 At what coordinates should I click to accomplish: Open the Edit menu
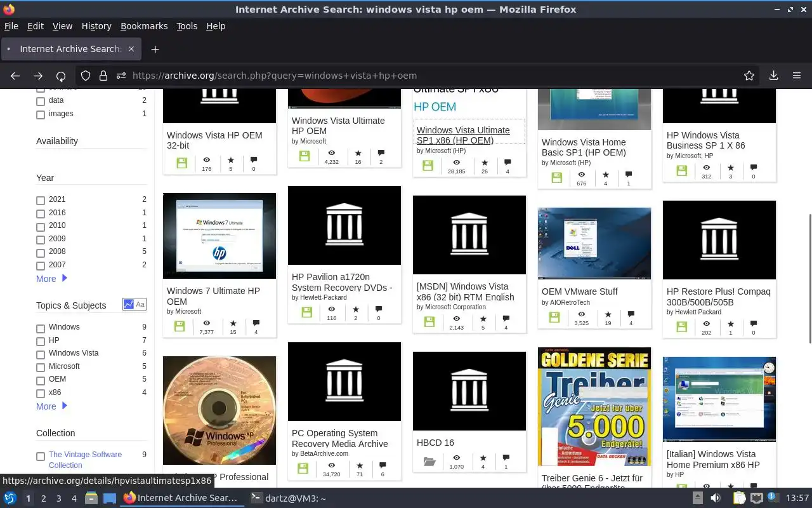coord(36,26)
